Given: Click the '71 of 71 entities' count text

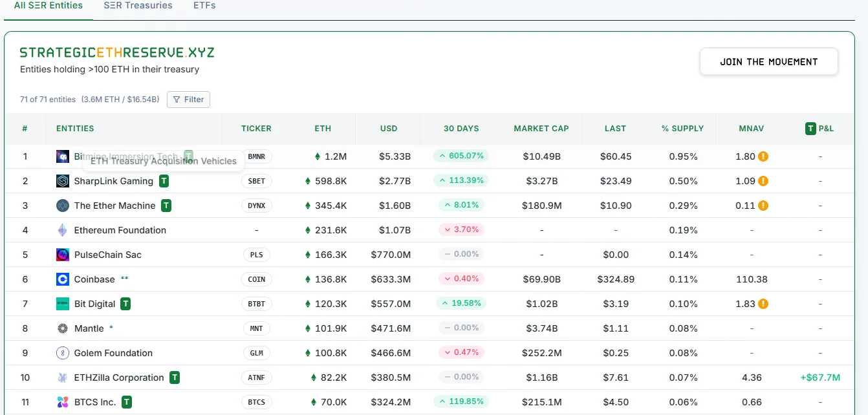Looking at the screenshot, I should click(48, 100).
